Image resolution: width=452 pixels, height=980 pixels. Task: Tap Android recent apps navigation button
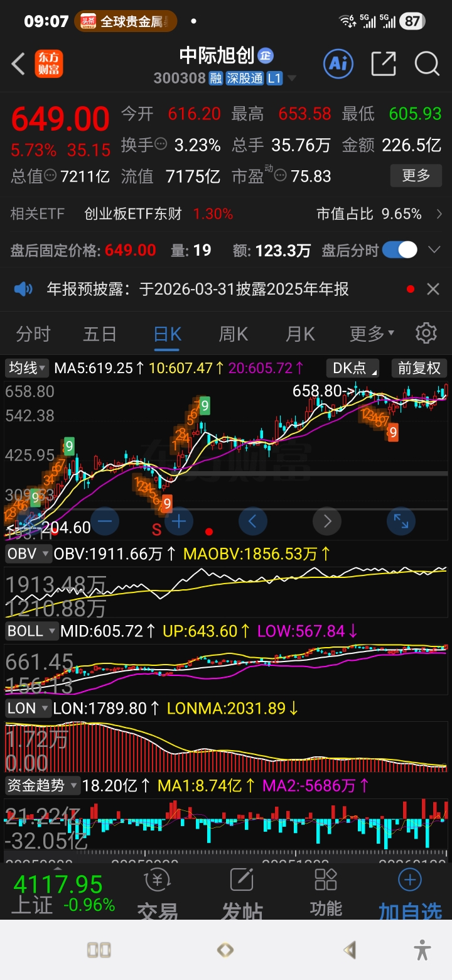[x=99, y=950]
